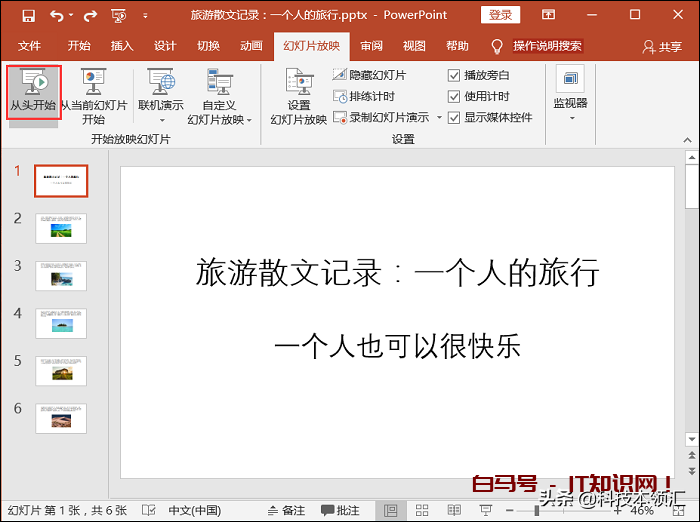Uncheck the 播放旁白 checkbox
The height and width of the screenshot is (522, 700).
click(x=455, y=76)
